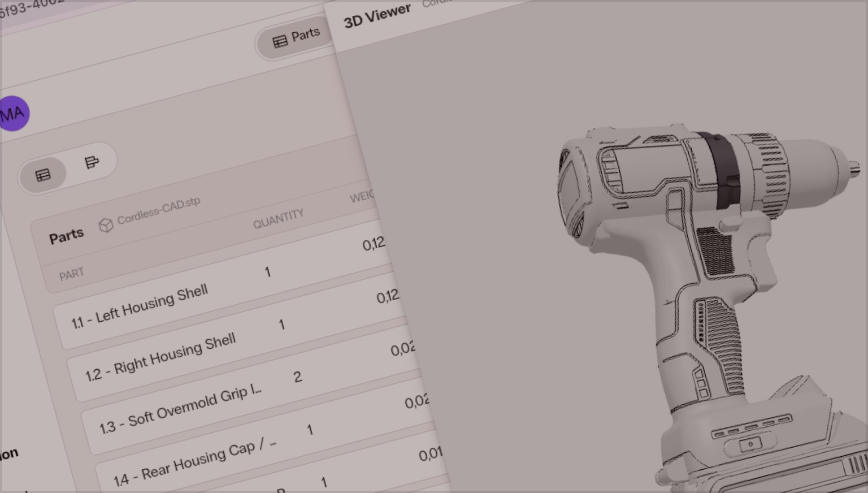The width and height of the screenshot is (868, 493).
Task: Click quantity 1 of Rear Housing Cap
Action: click(310, 430)
